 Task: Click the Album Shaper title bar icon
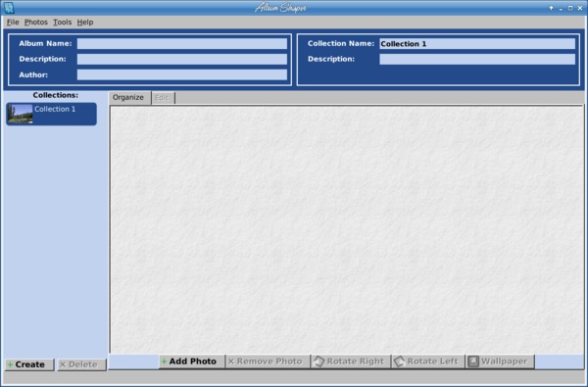pyautogui.click(x=9, y=8)
